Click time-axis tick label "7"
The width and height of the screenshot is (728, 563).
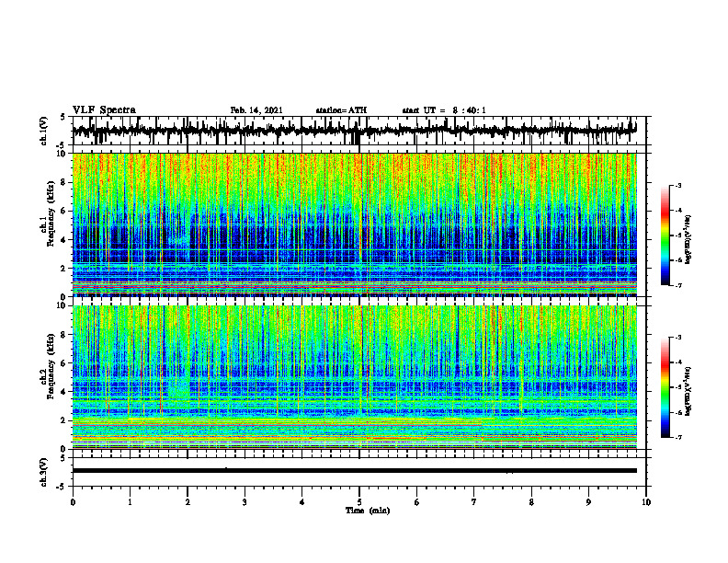point(474,502)
